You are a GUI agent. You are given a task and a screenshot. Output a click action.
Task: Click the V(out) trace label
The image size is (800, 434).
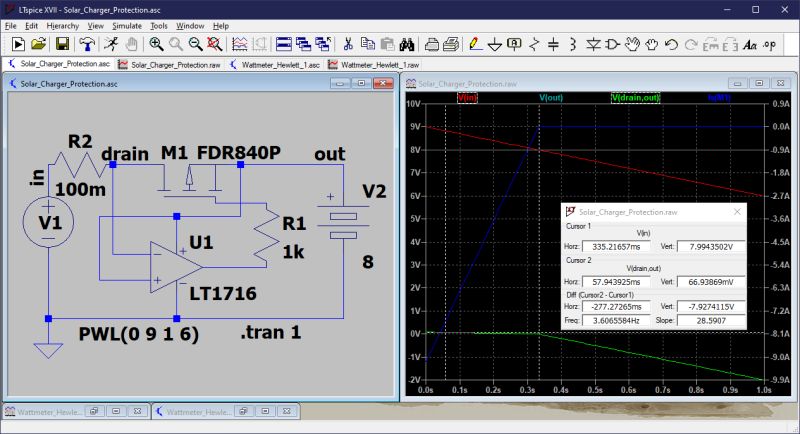pos(551,97)
